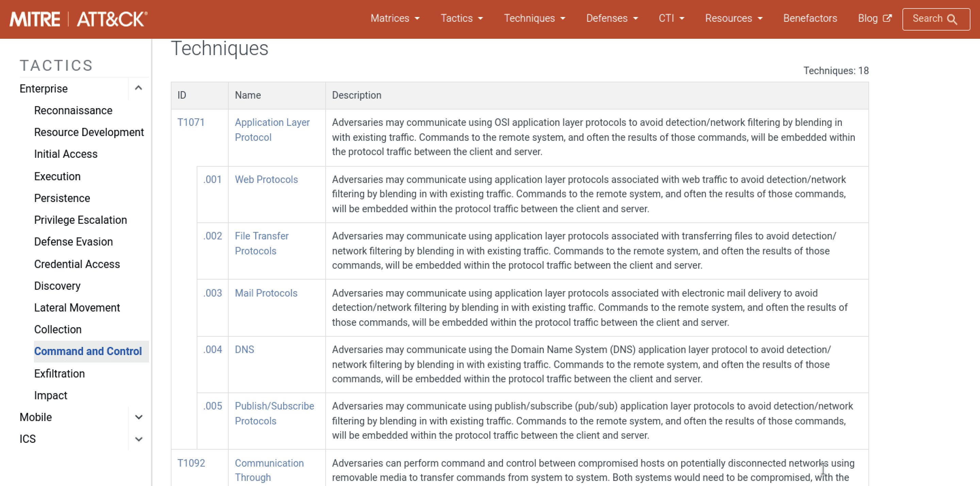This screenshot has width=980, height=486.
Task: Select Credential Access in the sidebar
Action: pyautogui.click(x=77, y=264)
